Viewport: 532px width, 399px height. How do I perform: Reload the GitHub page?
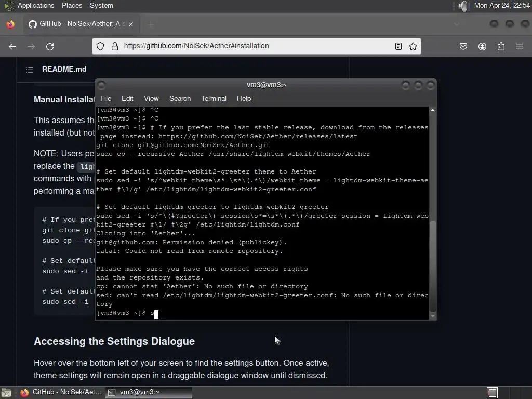[x=50, y=46]
